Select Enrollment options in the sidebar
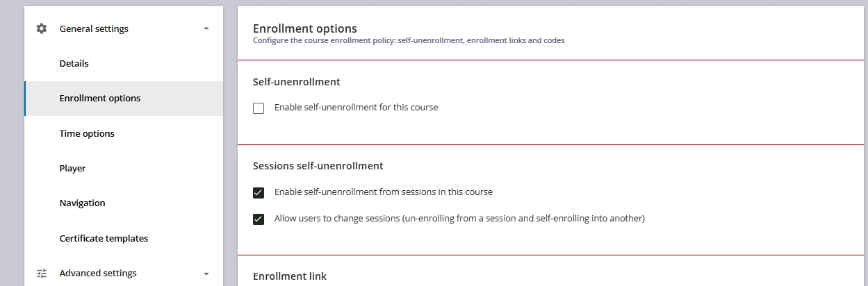 point(100,98)
